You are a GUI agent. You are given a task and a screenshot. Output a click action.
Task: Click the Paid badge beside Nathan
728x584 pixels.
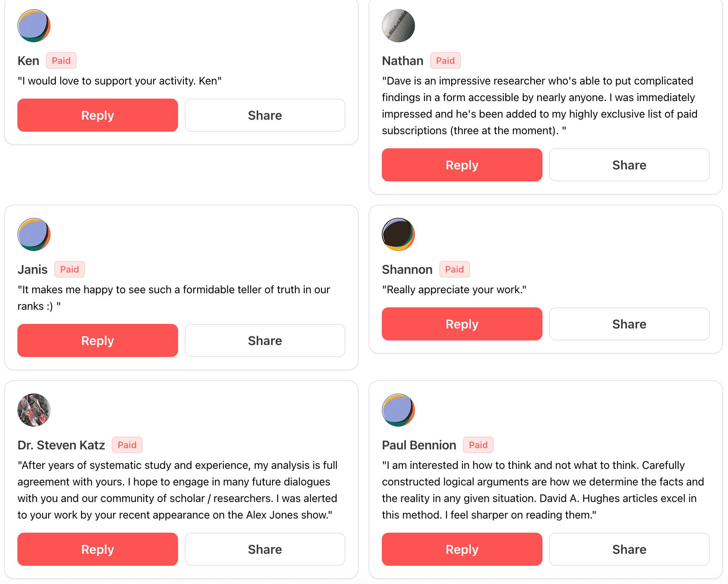click(x=446, y=60)
